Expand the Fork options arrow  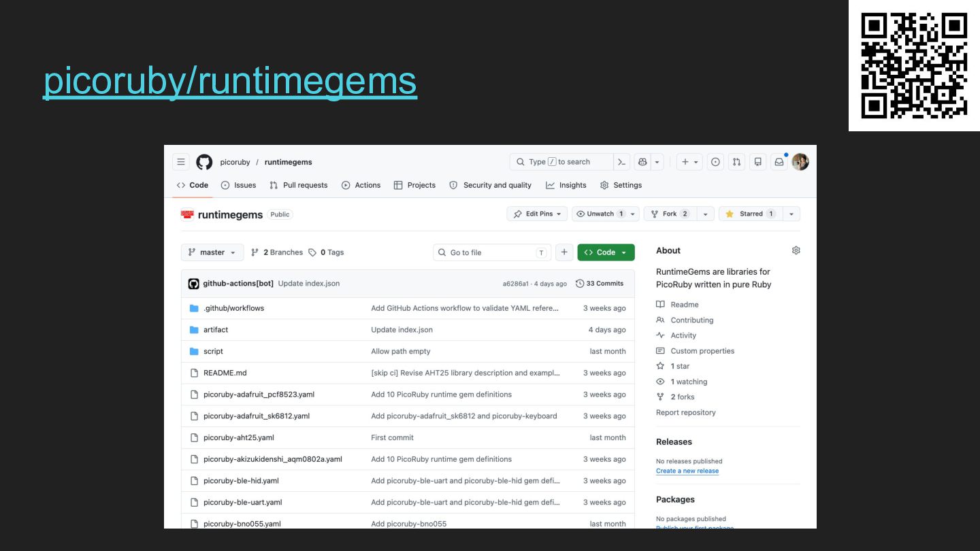pyautogui.click(x=706, y=214)
